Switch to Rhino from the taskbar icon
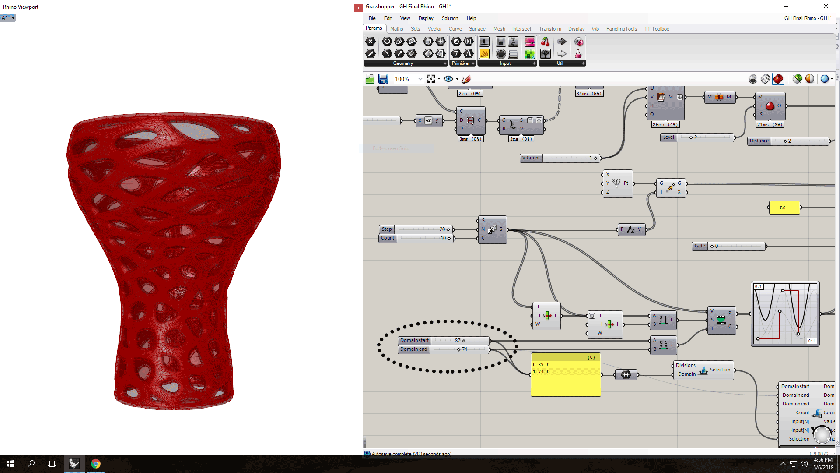Screen dimensions: 840x473 (x=74, y=464)
